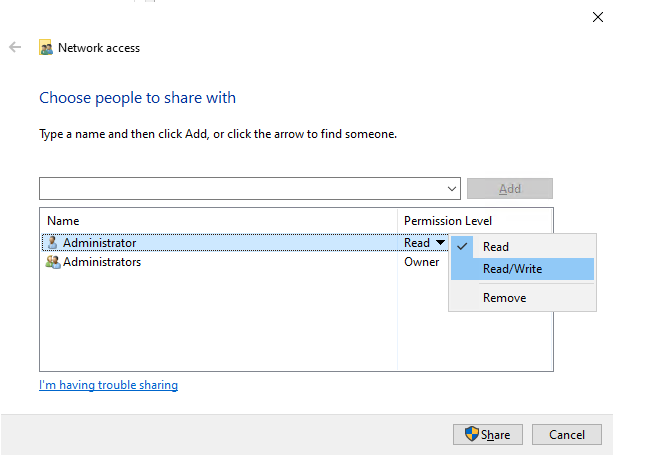Click the Administrator single-user icon
648x472 pixels.
tap(52, 242)
